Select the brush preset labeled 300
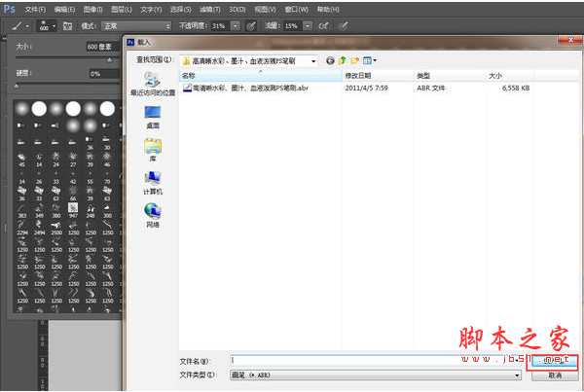This screenshot has height=392, width=584. pyautogui.click(x=107, y=210)
